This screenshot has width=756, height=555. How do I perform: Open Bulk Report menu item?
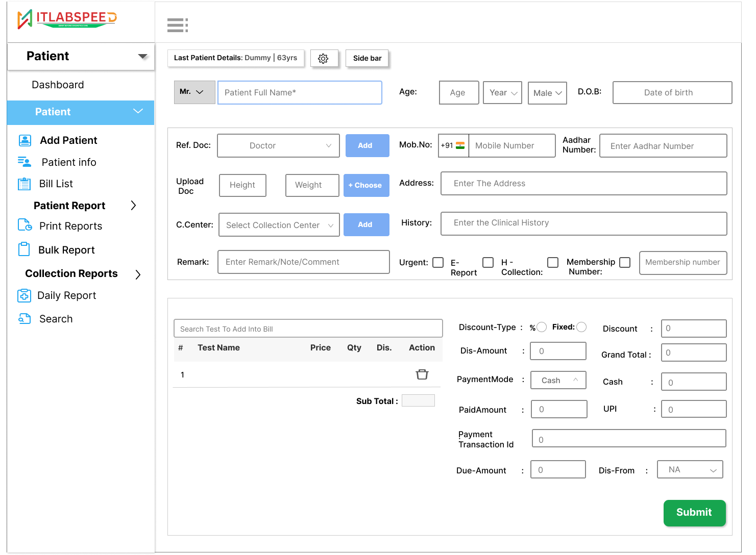(x=66, y=250)
